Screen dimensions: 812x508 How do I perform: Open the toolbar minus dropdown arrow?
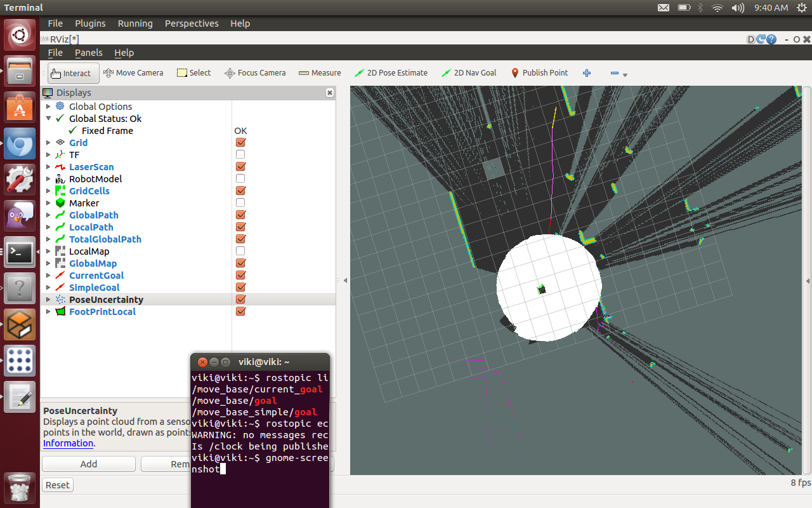[625, 75]
